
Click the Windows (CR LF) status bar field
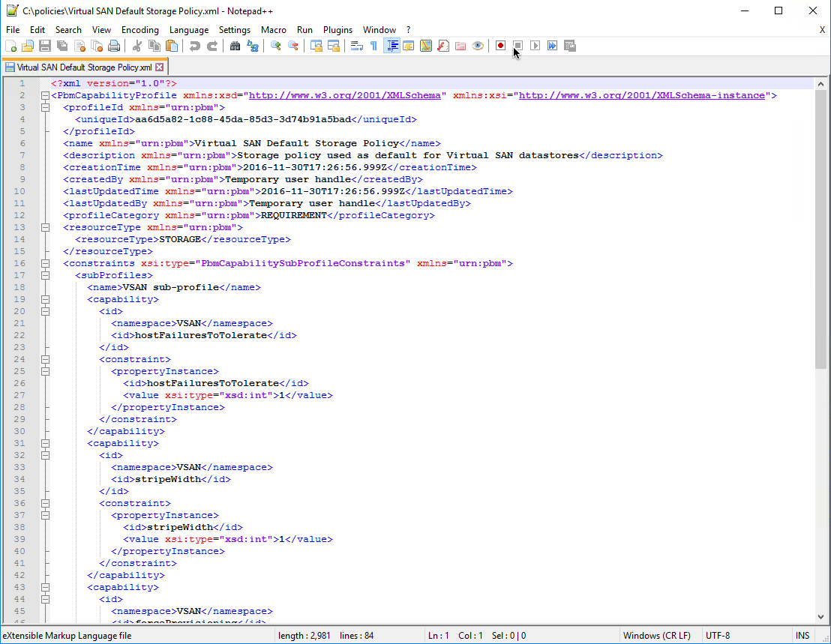click(652, 636)
